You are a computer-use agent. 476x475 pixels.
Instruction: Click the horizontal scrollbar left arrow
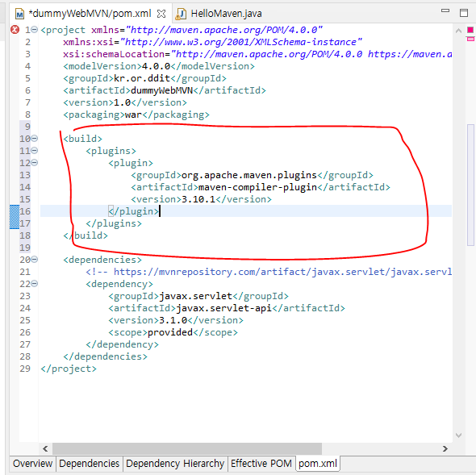45,448
